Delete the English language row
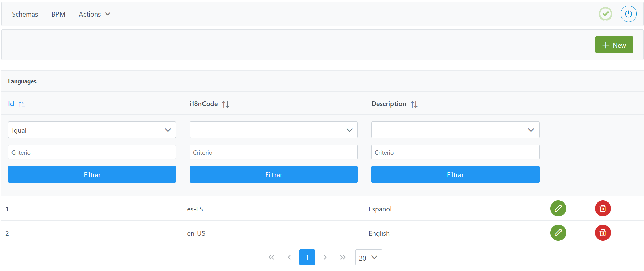 pyautogui.click(x=602, y=233)
